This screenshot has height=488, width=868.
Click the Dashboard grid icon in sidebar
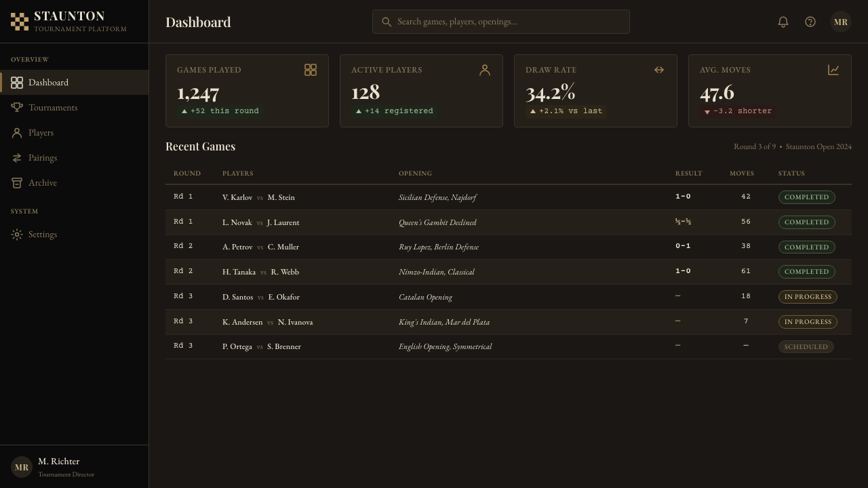(17, 83)
